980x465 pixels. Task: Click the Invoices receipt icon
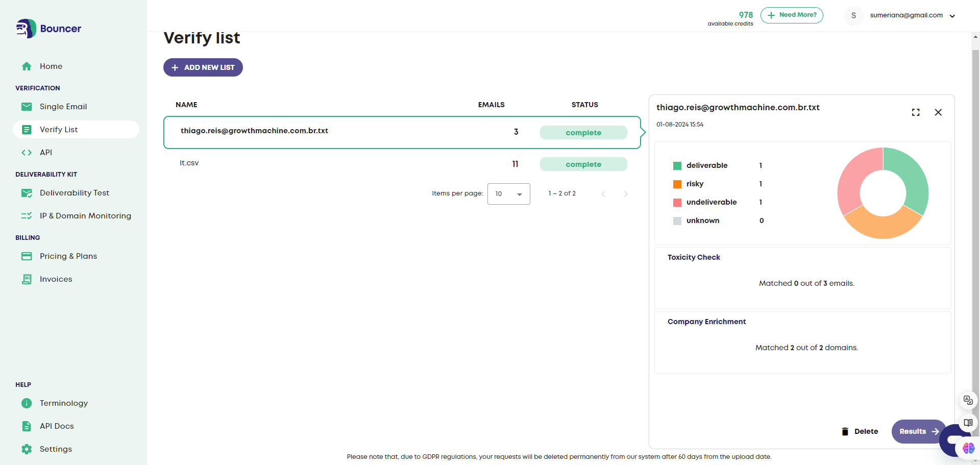coord(27,279)
